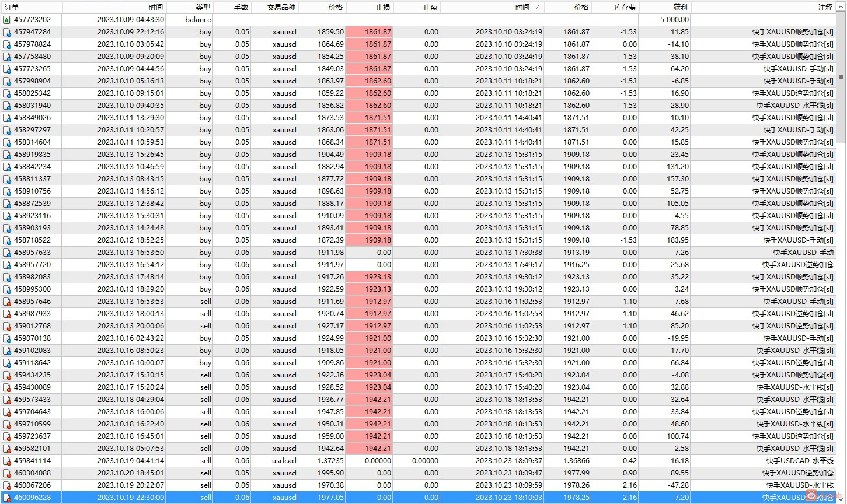Click the balance deposit icon for order 457723202
The image size is (847, 504).
(x=7, y=20)
